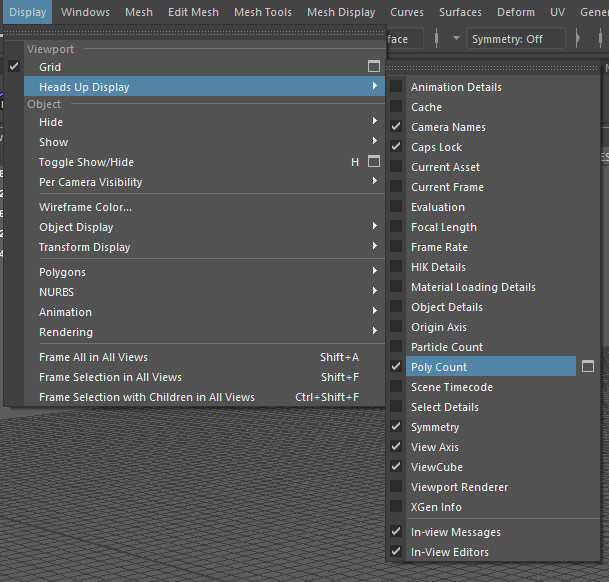Turn off ViewCube display
Screen dimensions: 609x582
(397, 467)
